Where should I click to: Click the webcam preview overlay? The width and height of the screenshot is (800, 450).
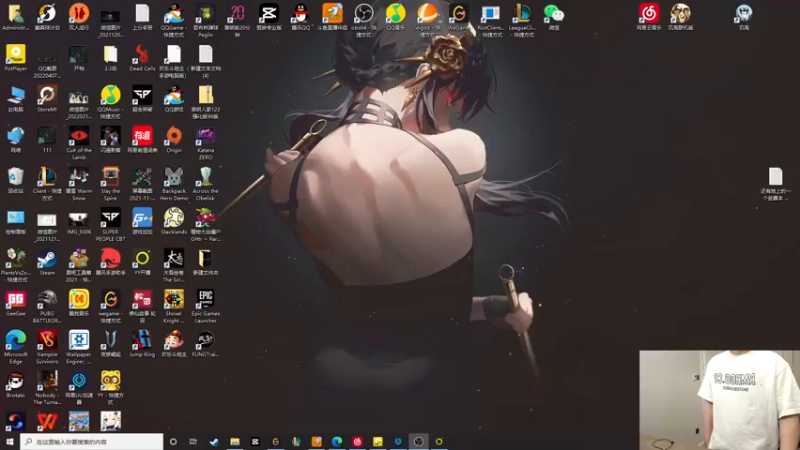(719, 400)
